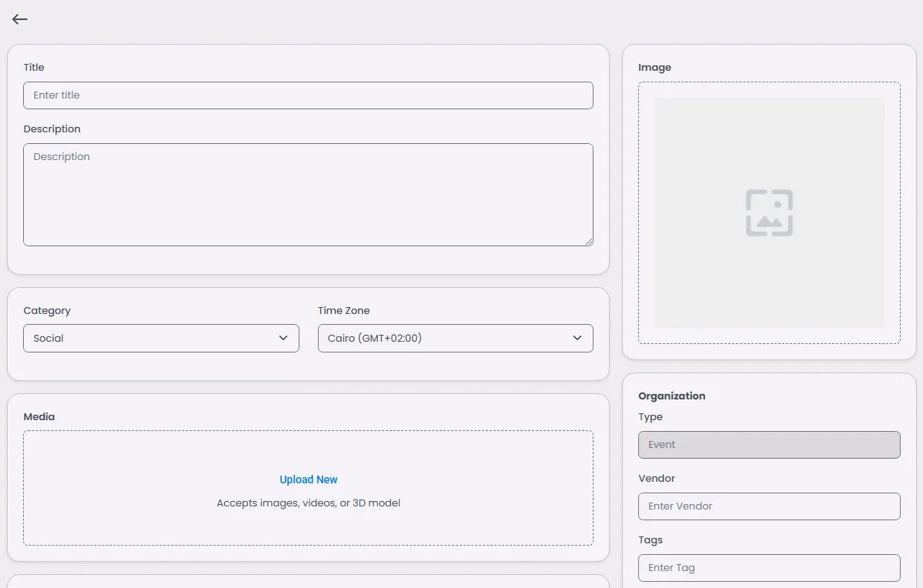Click the back arrow icon

(x=19, y=19)
